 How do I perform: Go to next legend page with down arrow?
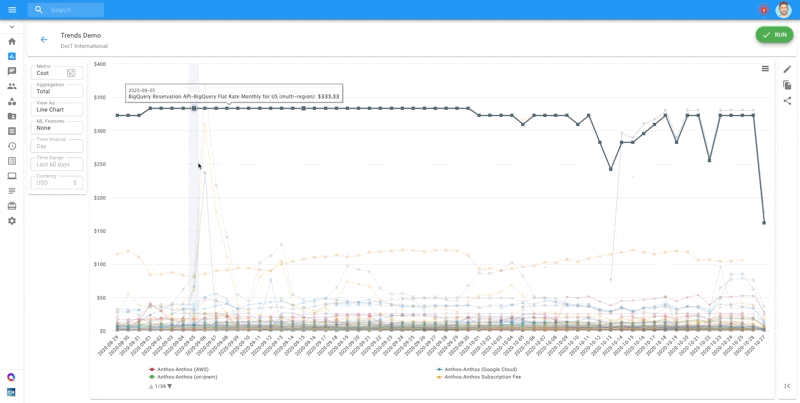coord(170,387)
